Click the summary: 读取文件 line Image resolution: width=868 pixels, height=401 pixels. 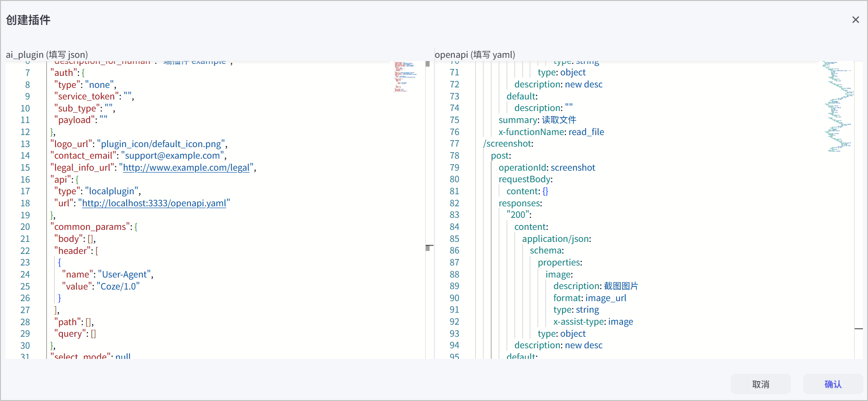(x=538, y=120)
